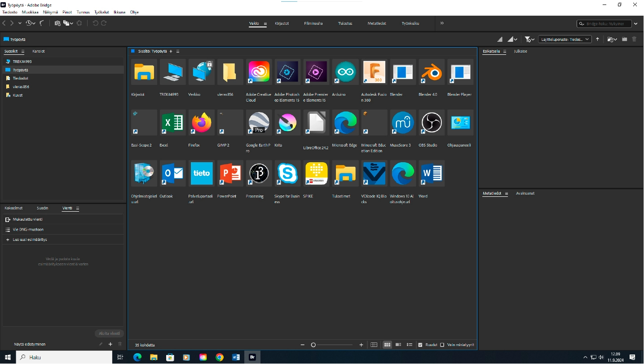
Task: Click the trash delete icon
Action: point(635,39)
